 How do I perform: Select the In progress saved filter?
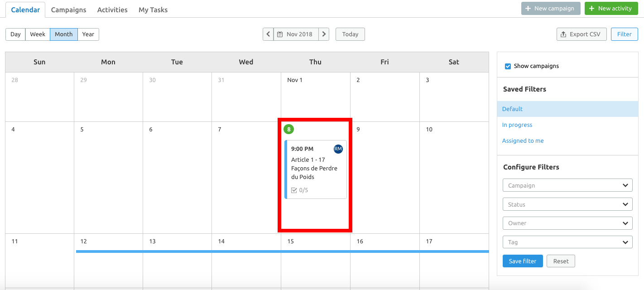pos(517,125)
